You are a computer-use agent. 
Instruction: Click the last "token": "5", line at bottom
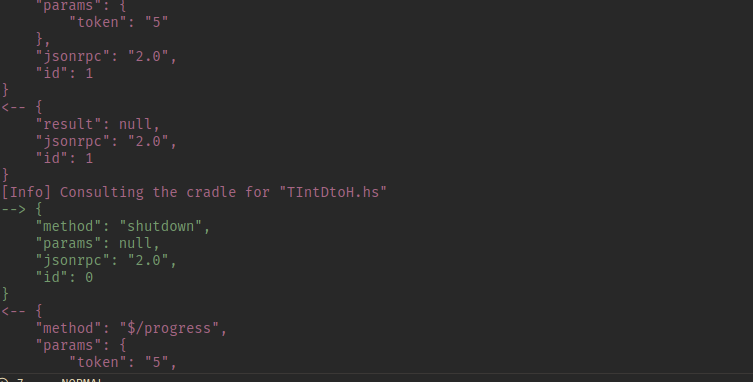123,362
